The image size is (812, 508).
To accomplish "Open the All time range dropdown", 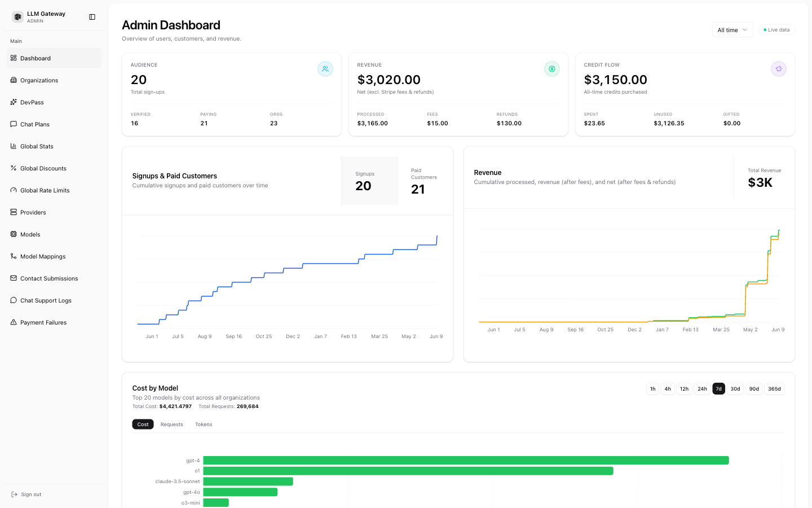I will (x=732, y=30).
